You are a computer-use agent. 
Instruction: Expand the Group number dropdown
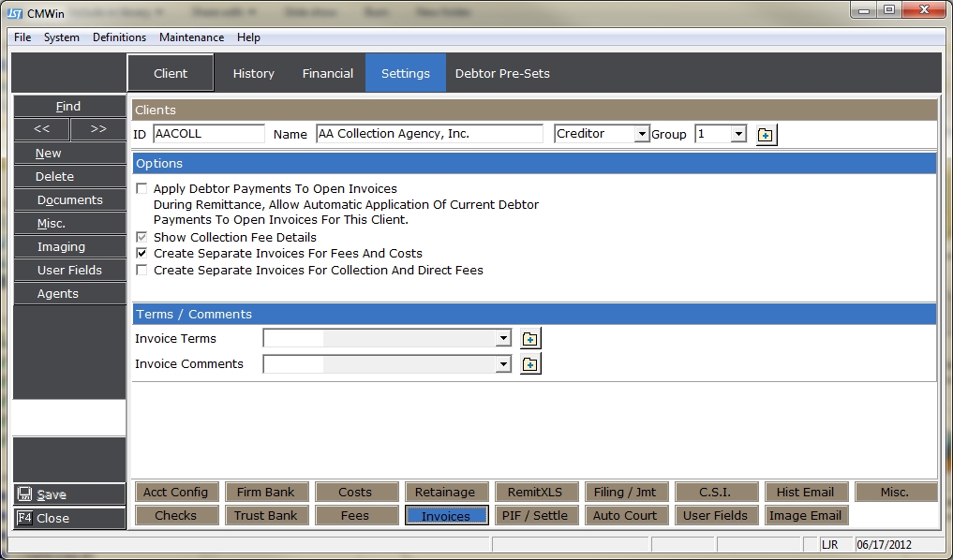pyautogui.click(x=738, y=135)
